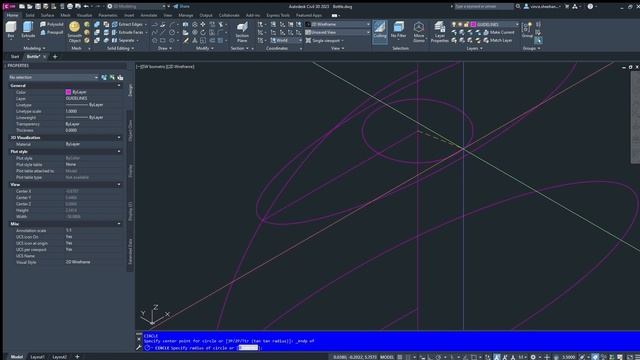
Task: Click the Undo arrow in quick access toolbar
Action: coord(86,6)
